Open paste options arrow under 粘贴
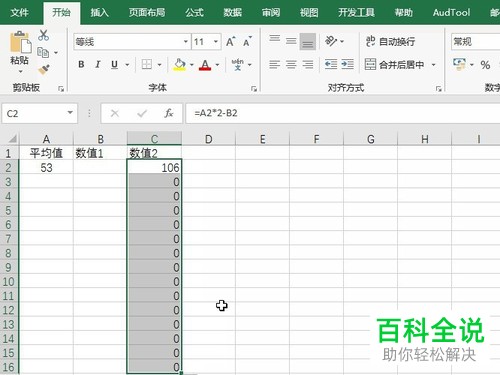500x375 pixels. click(x=20, y=71)
